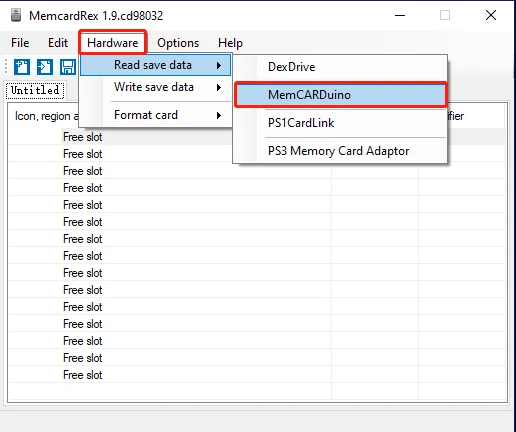Click the Open memory card toolbar icon
The image size is (516, 432).
45,67
